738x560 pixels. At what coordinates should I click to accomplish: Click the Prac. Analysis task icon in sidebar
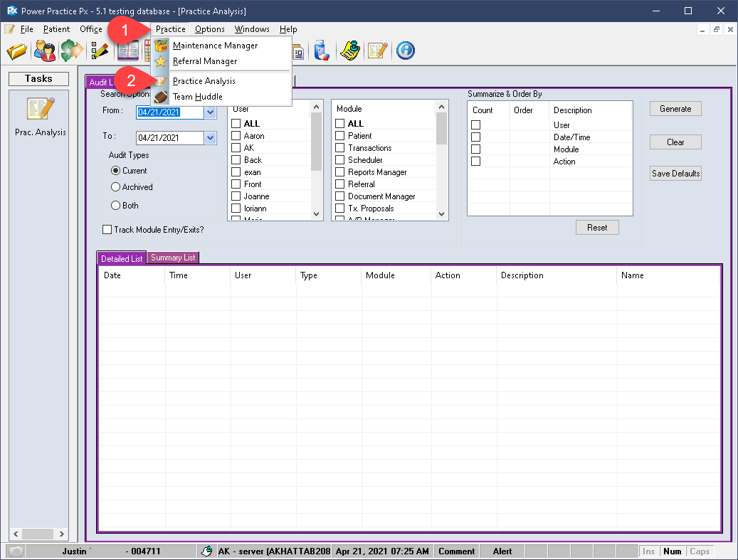coord(41,108)
